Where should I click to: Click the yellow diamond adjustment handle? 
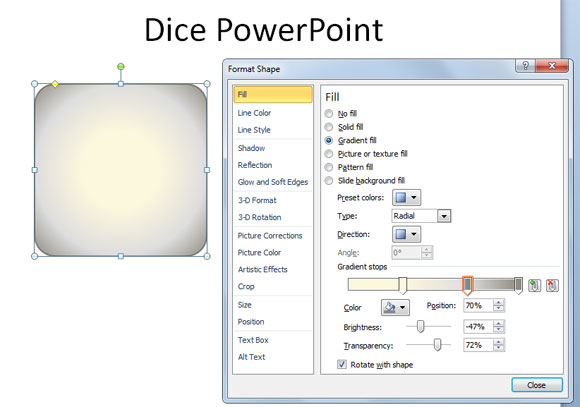(55, 84)
